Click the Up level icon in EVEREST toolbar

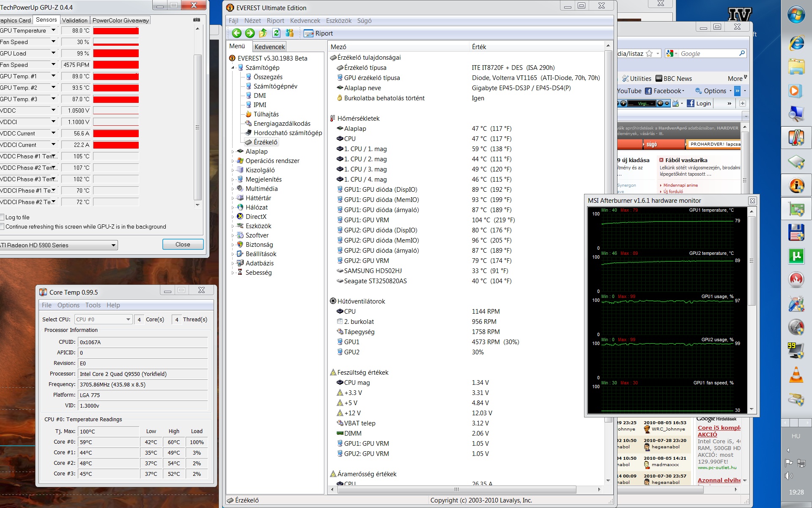point(263,33)
